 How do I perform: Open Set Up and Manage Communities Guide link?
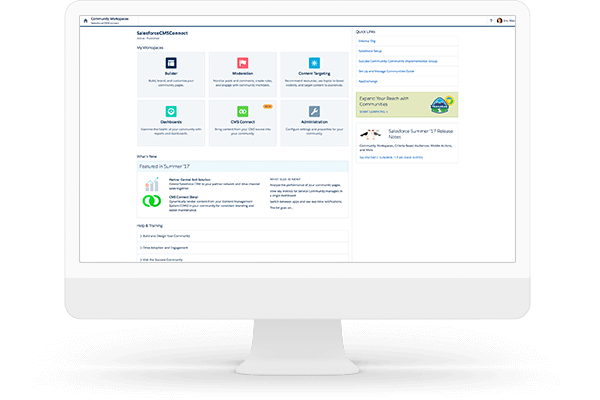(386, 71)
